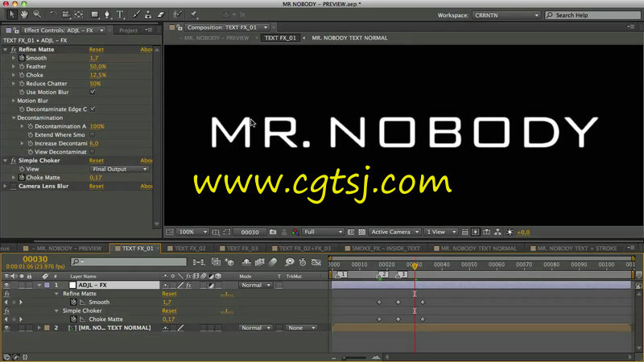Expand layer 2 MR. NO... TEXT NORMAL
644x362 pixels.
pos(39,328)
